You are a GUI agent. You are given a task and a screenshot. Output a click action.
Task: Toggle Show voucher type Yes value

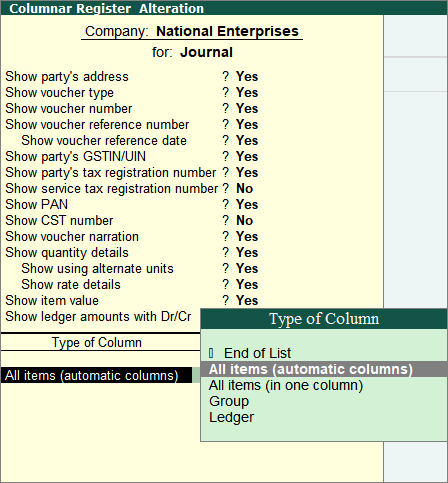click(247, 93)
